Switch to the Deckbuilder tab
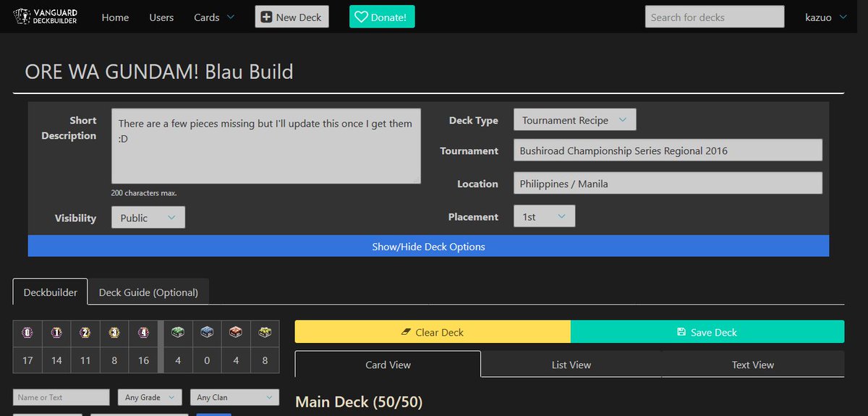The height and width of the screenshot is (416, 868). tap(51, 292)
